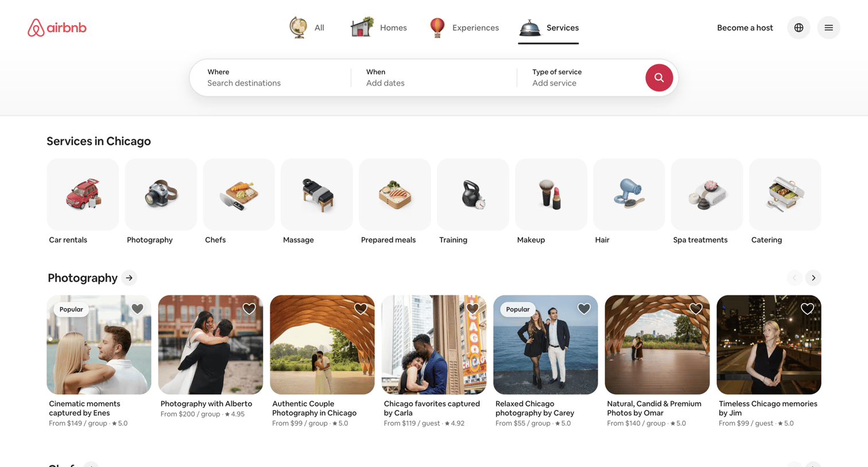Open the globe language selector

pos(799,28)
